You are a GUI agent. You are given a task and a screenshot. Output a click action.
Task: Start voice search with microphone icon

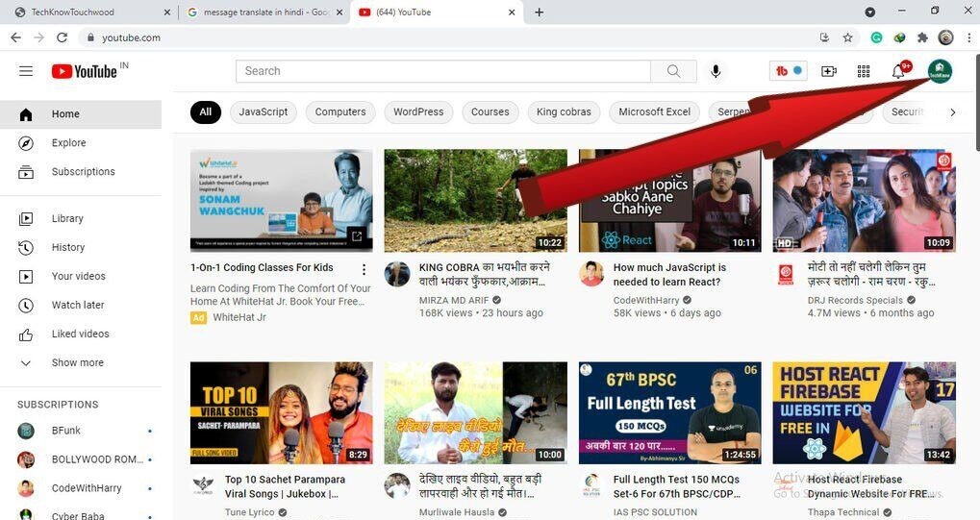point(716,71)
